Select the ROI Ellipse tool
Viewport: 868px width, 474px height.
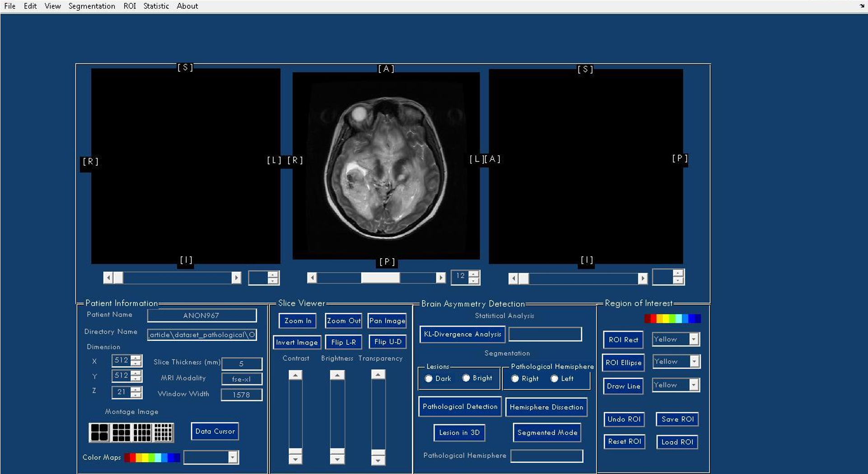(x=623, y=362)
